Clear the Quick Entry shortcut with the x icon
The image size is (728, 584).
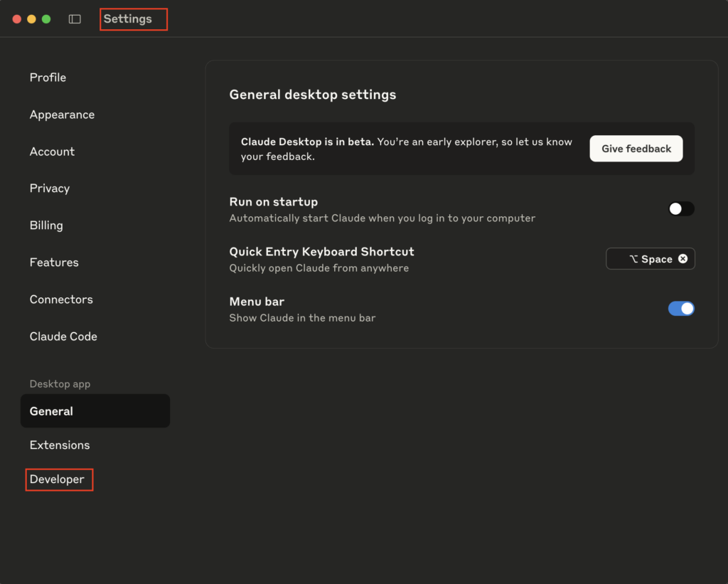pyautogui.click(x=682, y=259)
